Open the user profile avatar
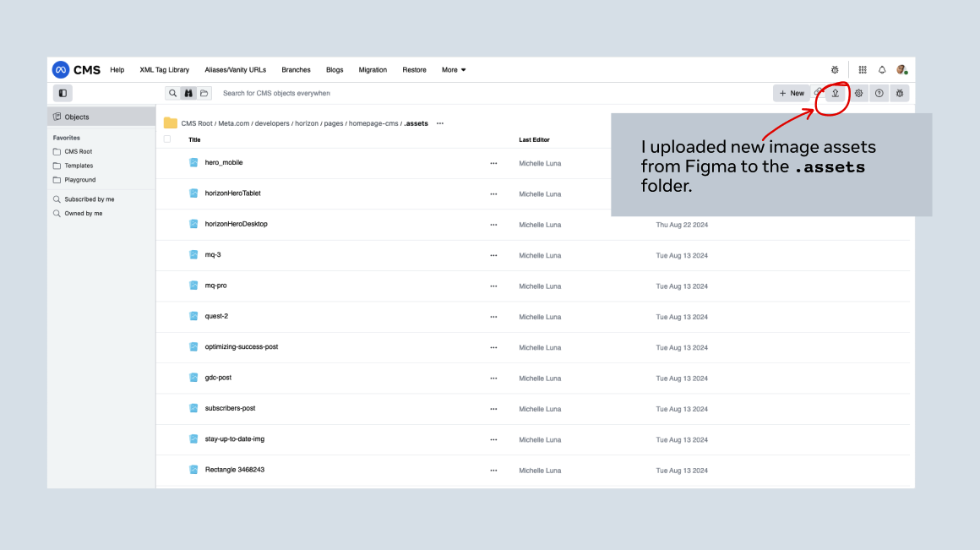The width and height of the screenshot is (980, 550). (x=902, y=70)
